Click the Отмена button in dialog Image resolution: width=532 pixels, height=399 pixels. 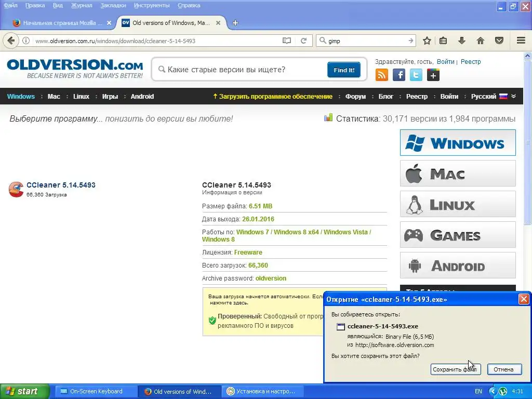pos(504,369)
